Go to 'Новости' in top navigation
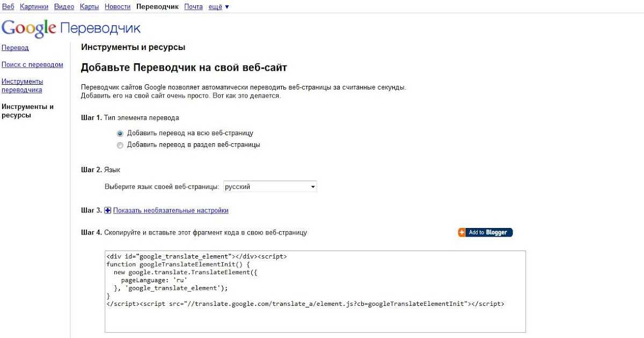Screen dimensions: 644x338 point(117,6)
